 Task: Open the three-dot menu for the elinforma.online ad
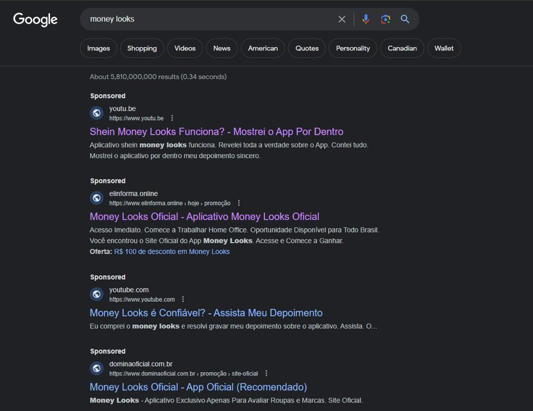[239, 203]
